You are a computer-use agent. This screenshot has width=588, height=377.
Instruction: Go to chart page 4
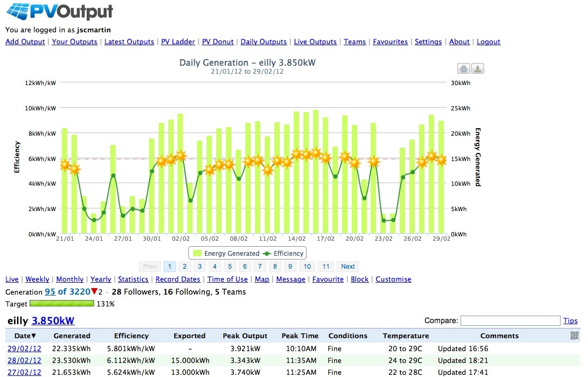215,266
